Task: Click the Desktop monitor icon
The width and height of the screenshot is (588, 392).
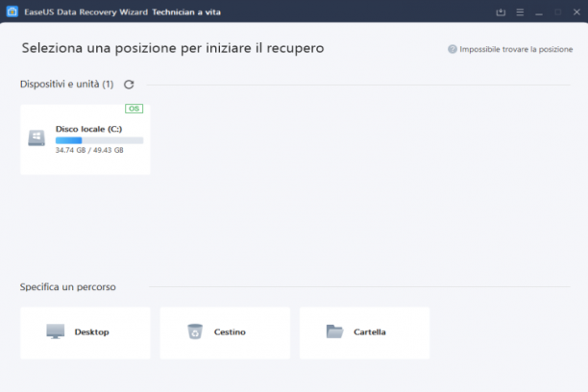Action: (x=56, y=331)
